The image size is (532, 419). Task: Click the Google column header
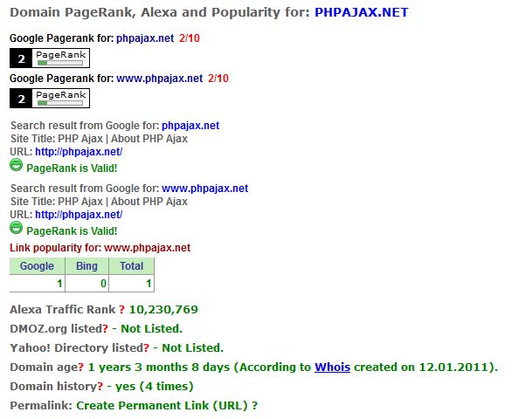click(x=37, y=265)
